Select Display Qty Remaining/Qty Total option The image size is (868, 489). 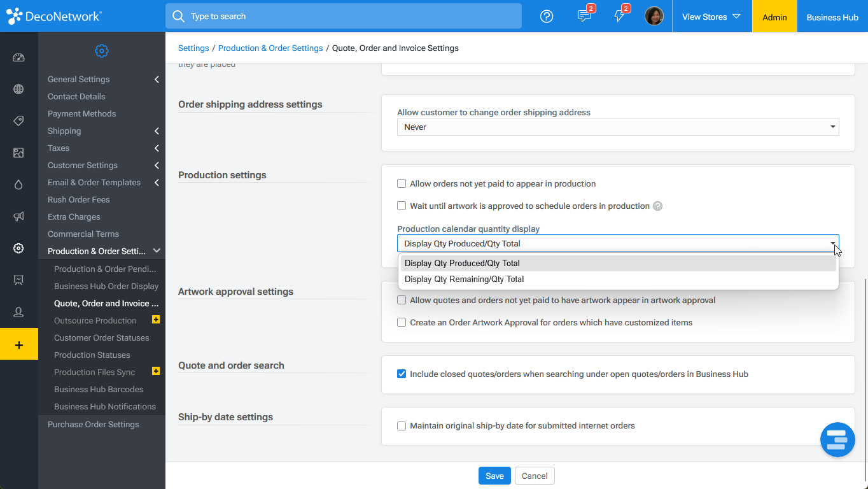[x=618, y=279]
